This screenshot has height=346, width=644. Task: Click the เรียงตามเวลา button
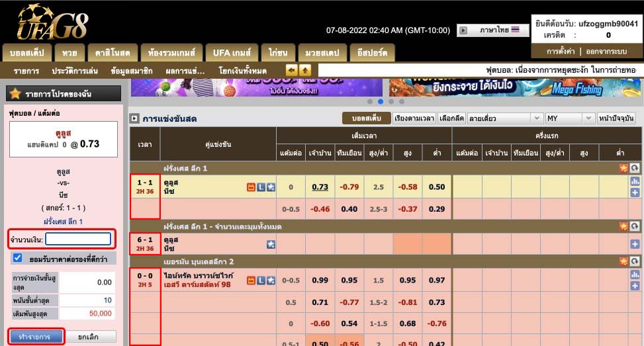414,118
